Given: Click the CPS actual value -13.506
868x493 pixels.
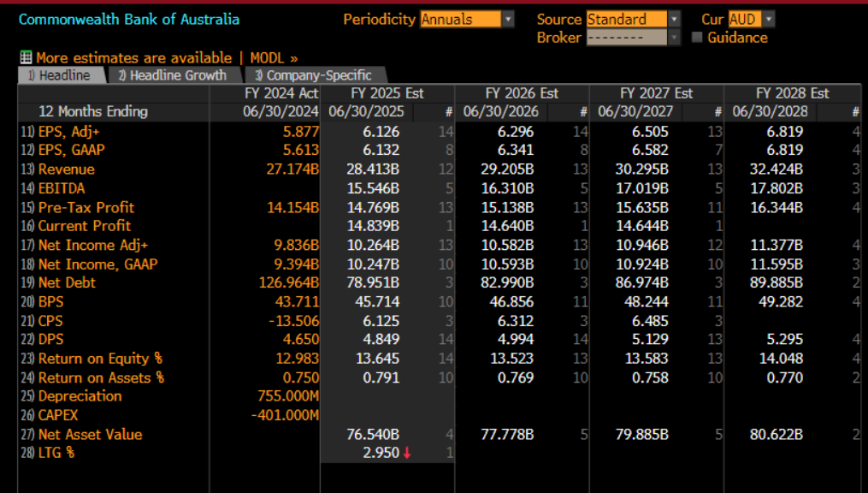Looking at the screenshot, I should [294, 321].
